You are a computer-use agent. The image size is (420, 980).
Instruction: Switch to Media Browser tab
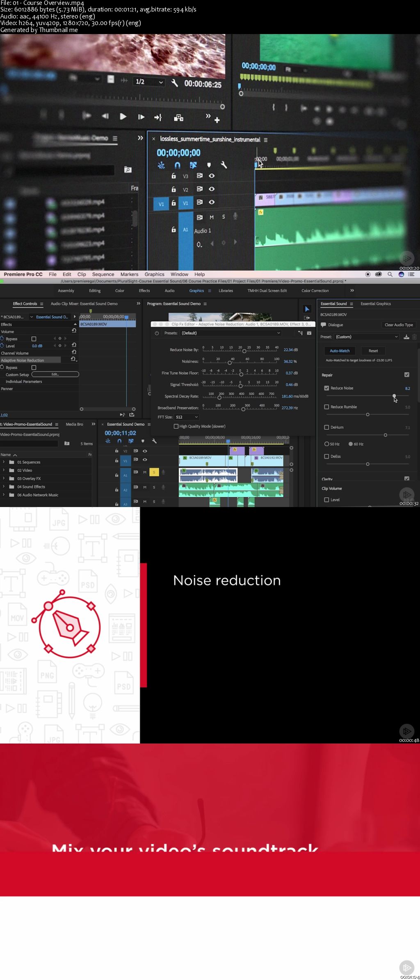tap(74, 424)
